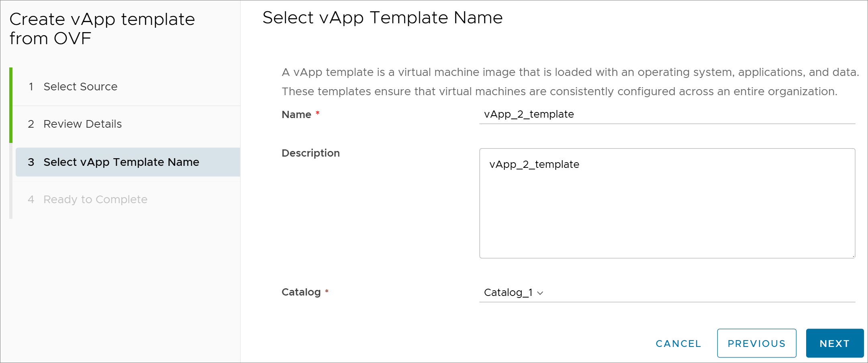Click the chevron next to Catalog_1
Viewport: 868px width, 363px height.
tap(540, 293)
